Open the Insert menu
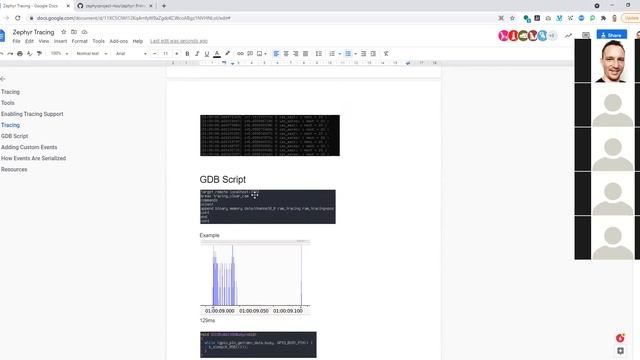This screenshot has height=360, width=640. [x=60, y=41]
